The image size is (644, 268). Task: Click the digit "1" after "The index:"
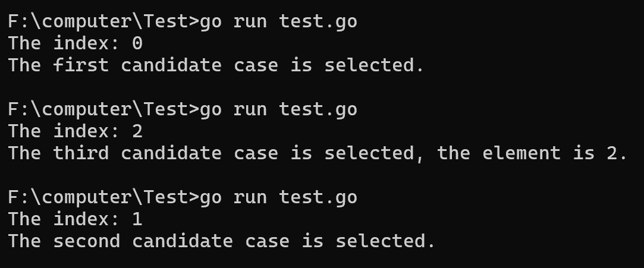point(137,219)
